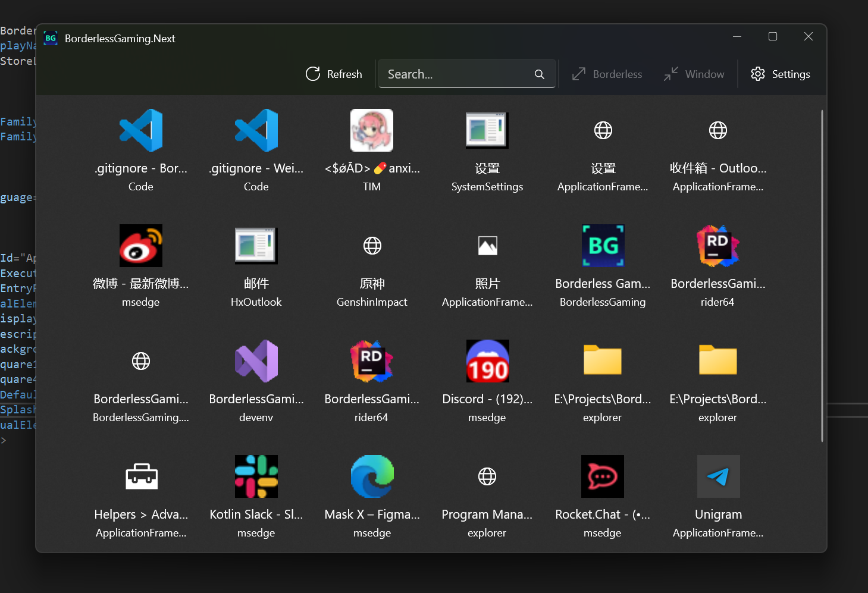
Task: Click the 'SystemSettings' label text
Action: coord(487,187)
